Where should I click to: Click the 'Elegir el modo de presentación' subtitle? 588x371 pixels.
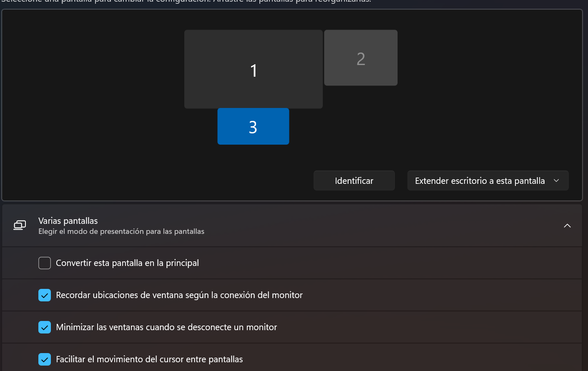[x=121, y=231]
